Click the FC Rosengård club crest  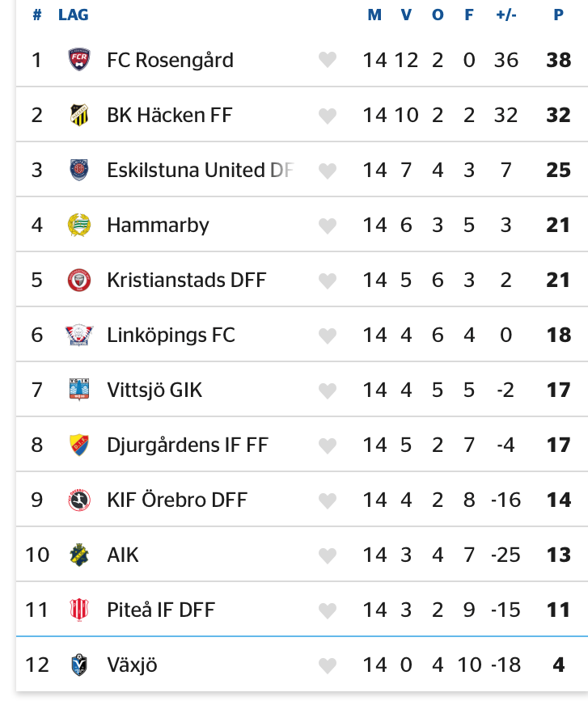coord(78,60)
